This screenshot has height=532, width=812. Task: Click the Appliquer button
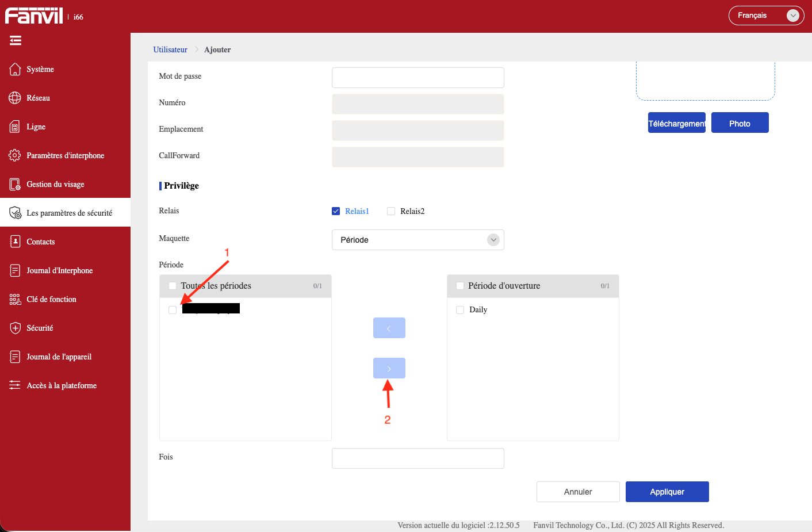tap(667, 492)
